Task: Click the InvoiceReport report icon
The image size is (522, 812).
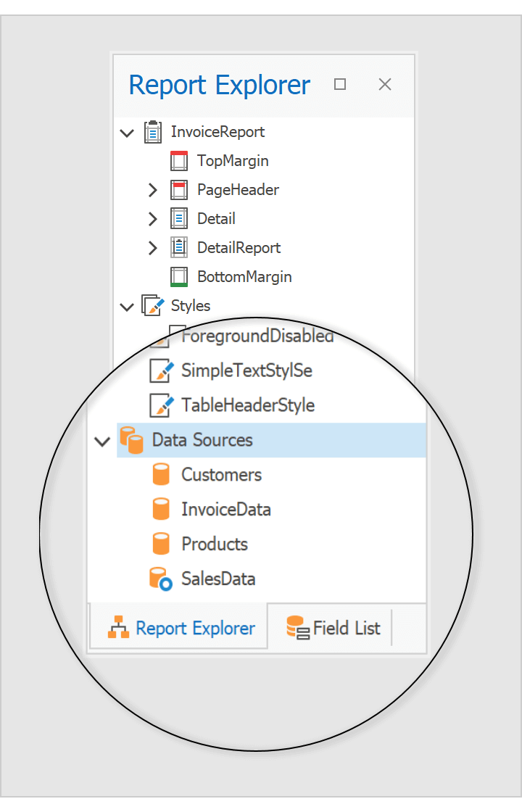Action: click(153, 132)
